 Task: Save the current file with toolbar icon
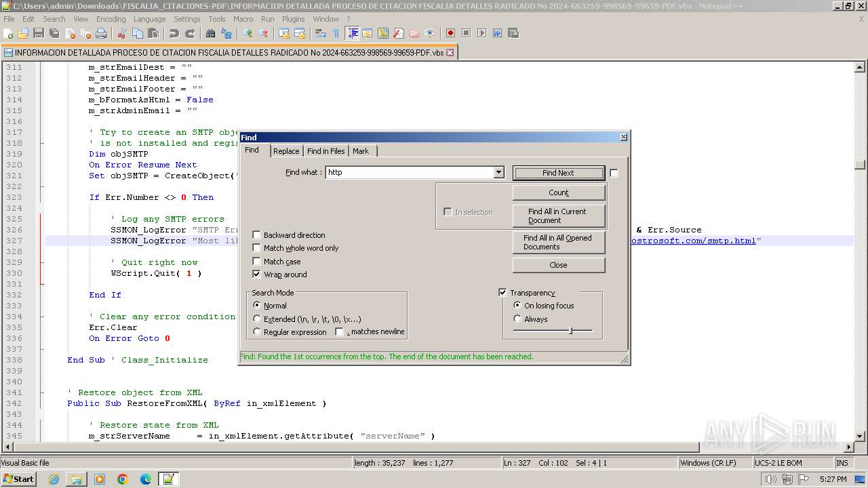39,33
